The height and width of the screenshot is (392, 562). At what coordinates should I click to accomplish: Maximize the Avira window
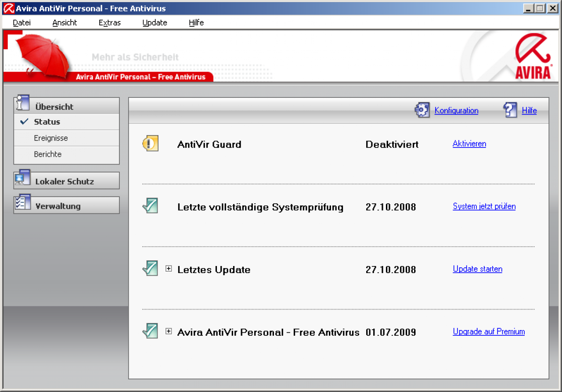540,8
